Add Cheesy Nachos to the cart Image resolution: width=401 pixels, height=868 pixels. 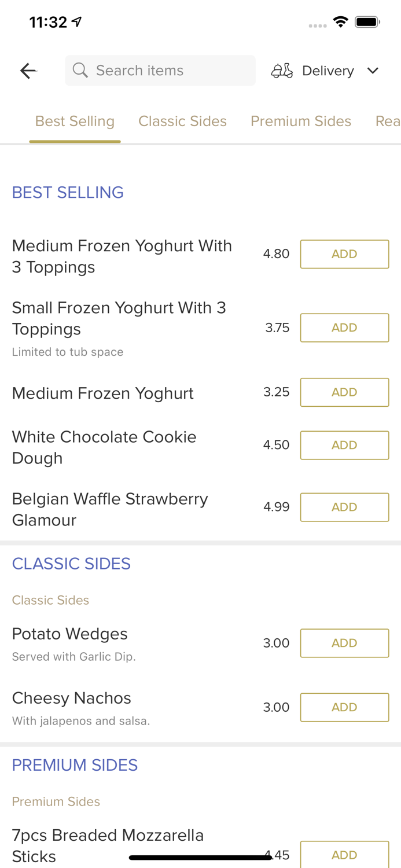click(344, 707)
